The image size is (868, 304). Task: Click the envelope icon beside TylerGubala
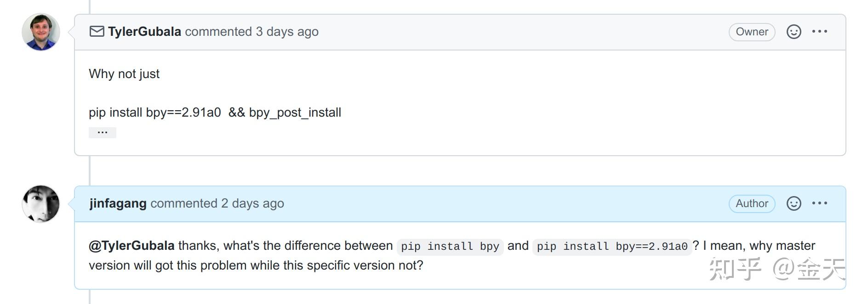click(x=97, y=31)
